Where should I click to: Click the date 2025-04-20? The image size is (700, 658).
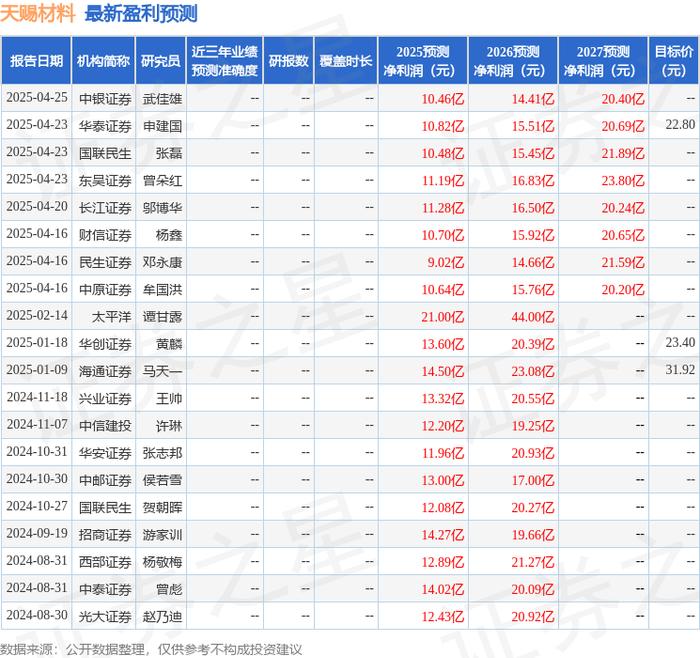tap(37, 206)
